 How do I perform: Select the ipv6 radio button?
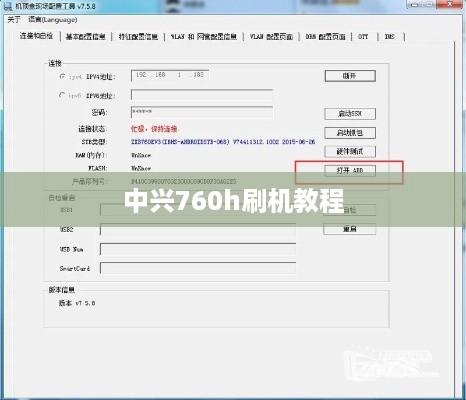[62, 95]
